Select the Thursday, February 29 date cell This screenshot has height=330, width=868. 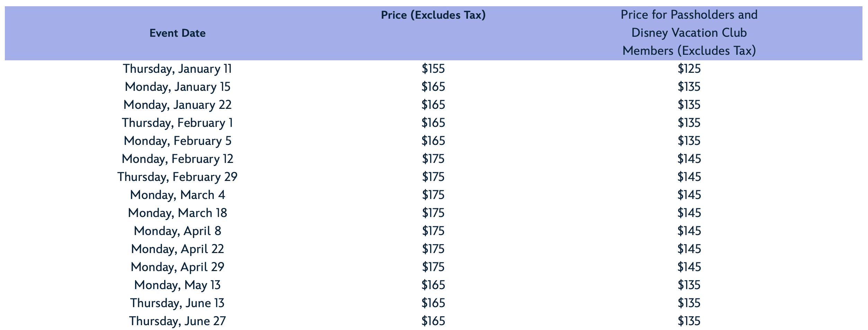point(177,177)
